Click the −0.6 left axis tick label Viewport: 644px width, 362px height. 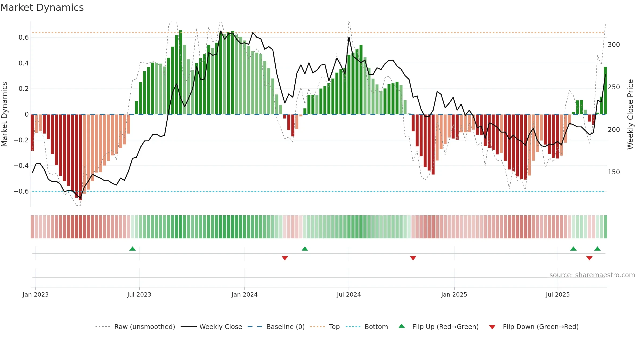21,191
